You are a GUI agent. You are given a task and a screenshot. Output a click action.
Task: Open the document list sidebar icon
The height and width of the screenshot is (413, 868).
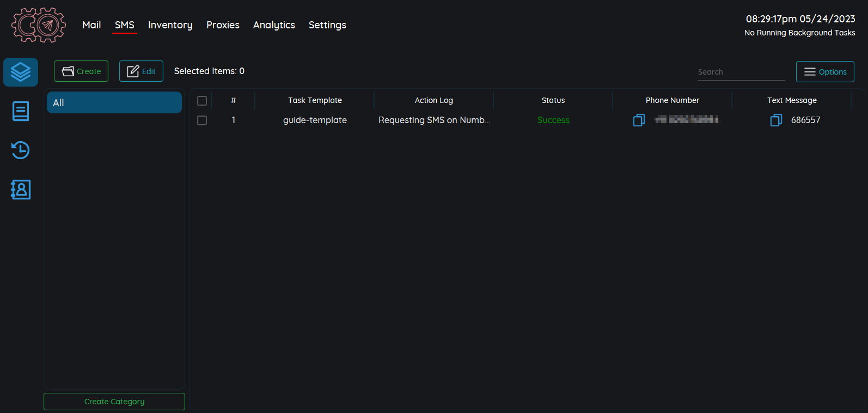(x=21, y=111)
